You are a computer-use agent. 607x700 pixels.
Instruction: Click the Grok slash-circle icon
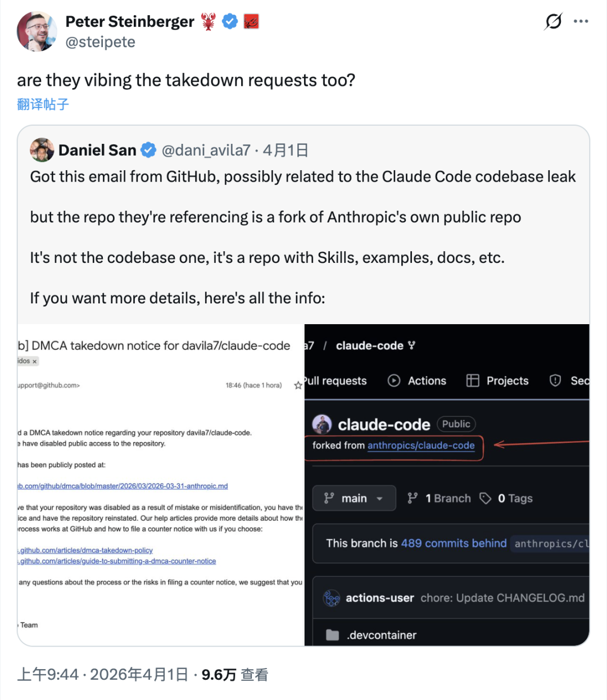click(x=554, y=21)
